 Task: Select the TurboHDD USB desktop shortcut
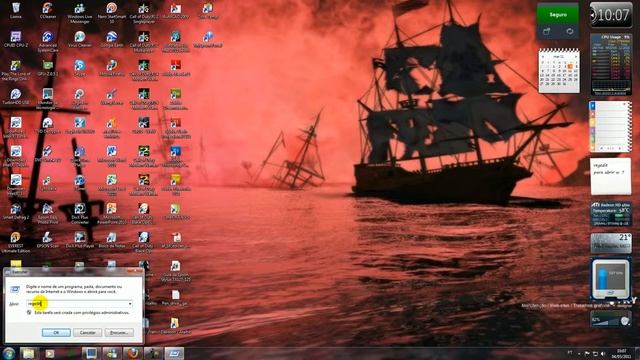click(x=16, y=96)
